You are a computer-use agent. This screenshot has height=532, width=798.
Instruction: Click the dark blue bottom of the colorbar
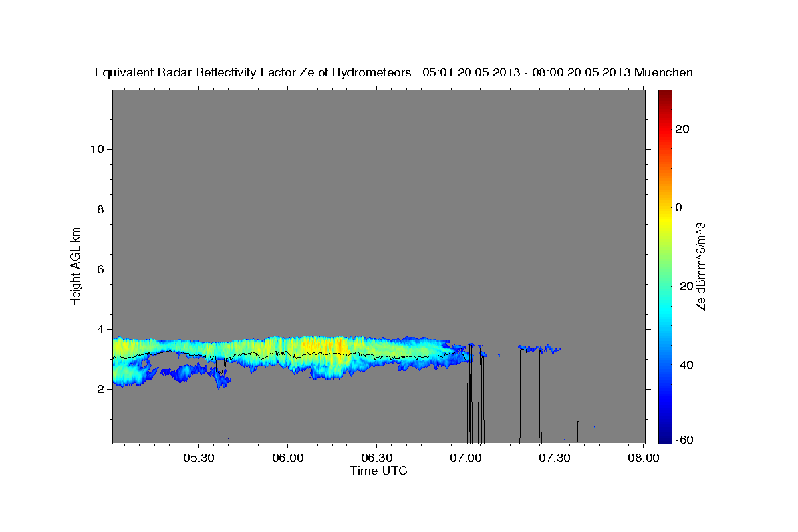click(x=665, y=436)
